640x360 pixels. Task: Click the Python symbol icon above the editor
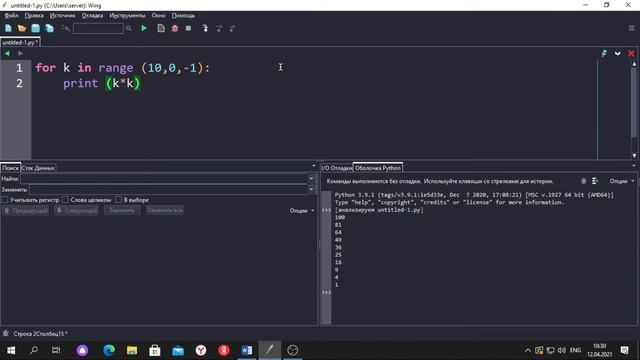pos(604,53)
